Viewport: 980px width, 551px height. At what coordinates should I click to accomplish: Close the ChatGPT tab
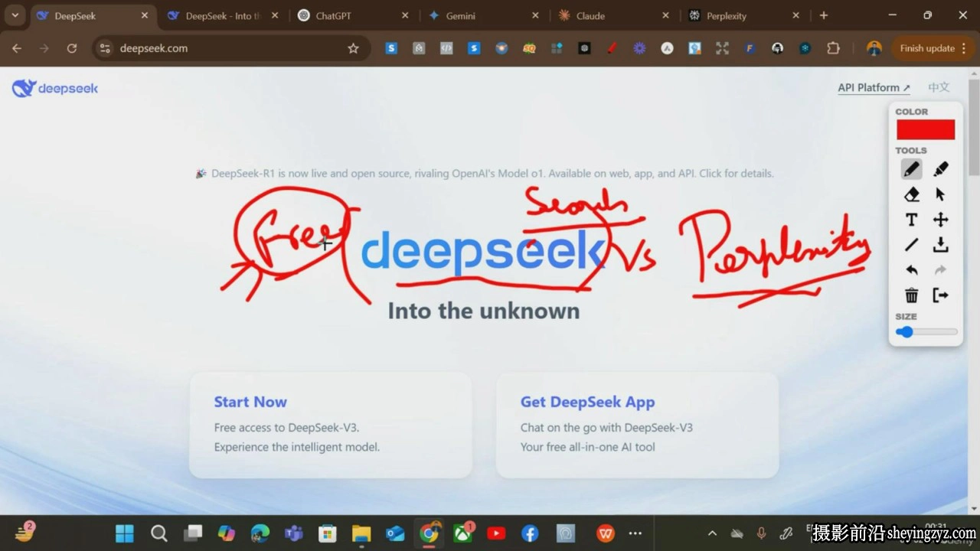point(405,15)
